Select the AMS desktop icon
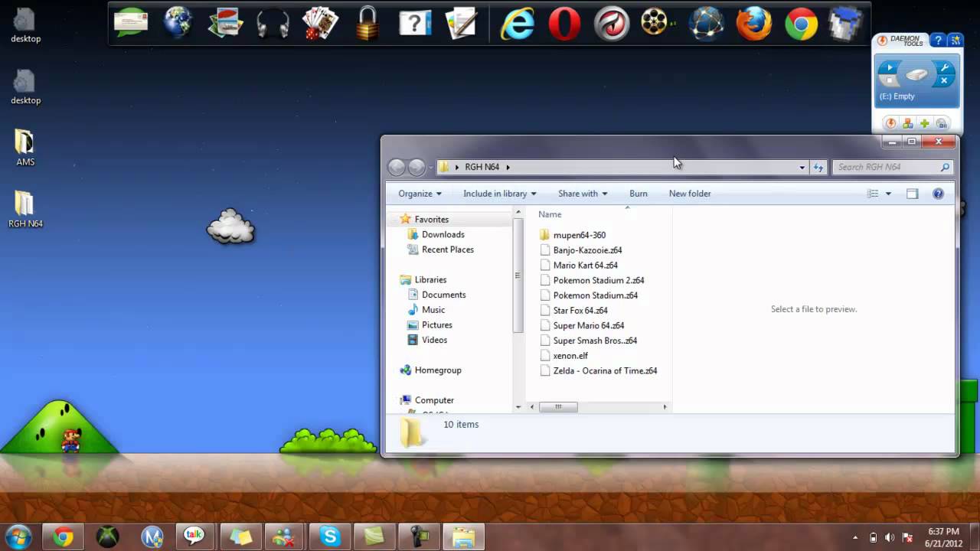This screenshot has height=551, width=980. coord(25,147)
